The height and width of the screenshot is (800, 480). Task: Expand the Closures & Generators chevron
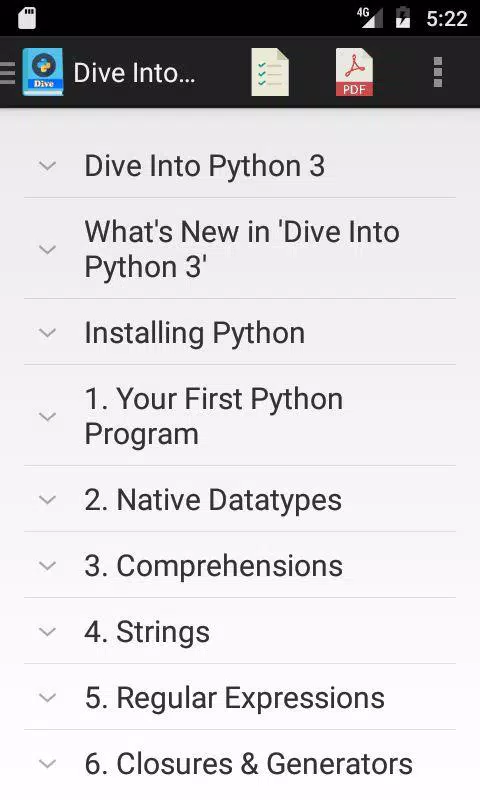(47, 764)
